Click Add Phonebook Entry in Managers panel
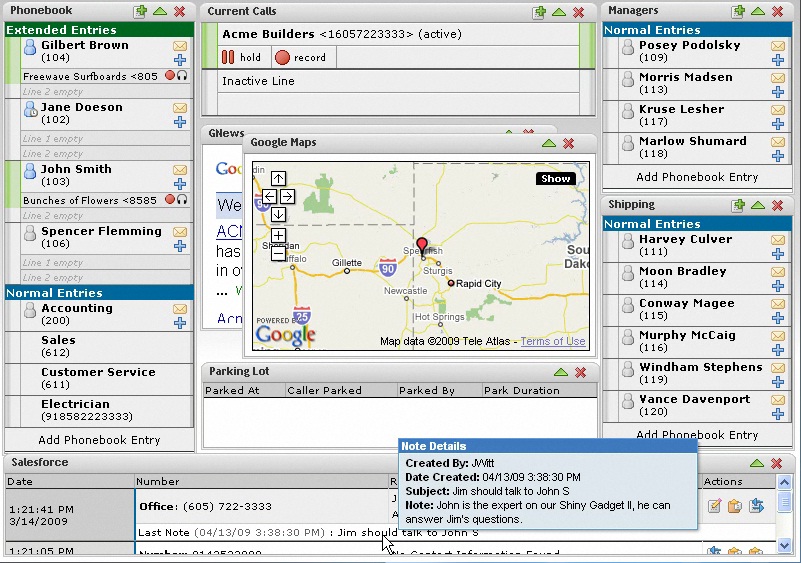The height and width of the screenshot is (563, 801). point(697,177)
